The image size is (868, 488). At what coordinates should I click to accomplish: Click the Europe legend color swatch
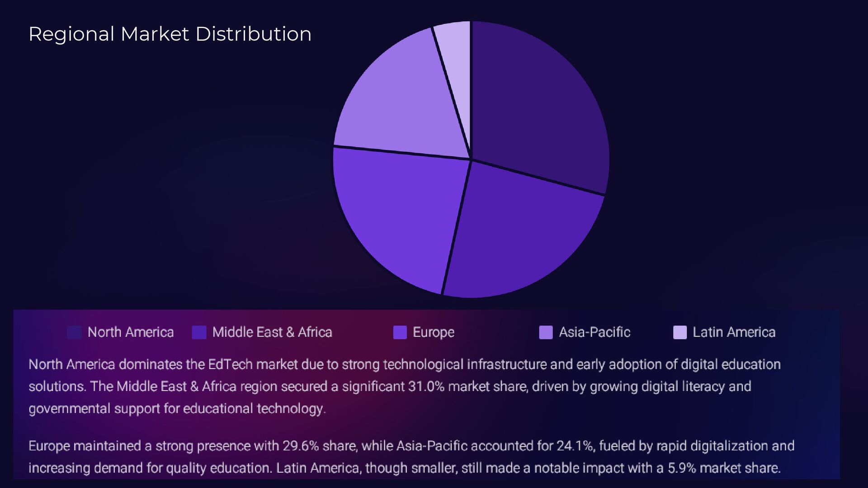pyautogui.click(x=400, y=332)
